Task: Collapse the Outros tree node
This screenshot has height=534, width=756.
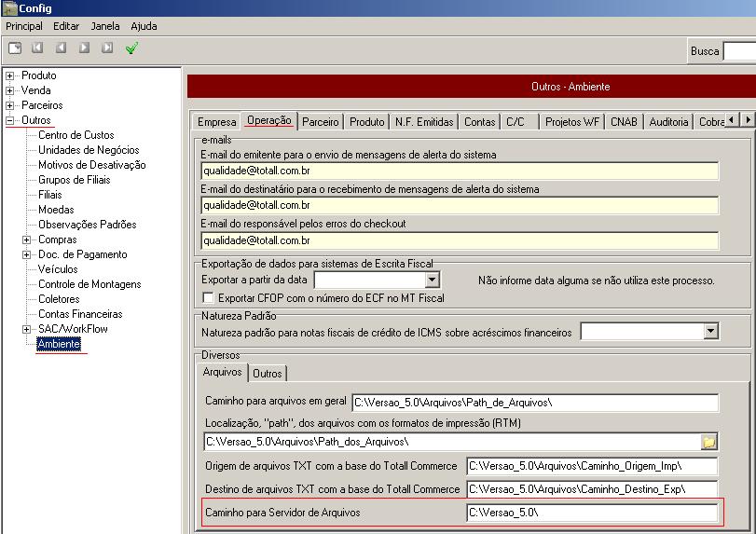Action: [9, 120]
